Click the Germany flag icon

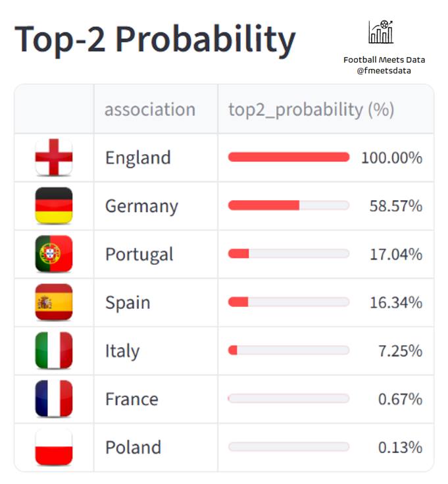(54, 205)
